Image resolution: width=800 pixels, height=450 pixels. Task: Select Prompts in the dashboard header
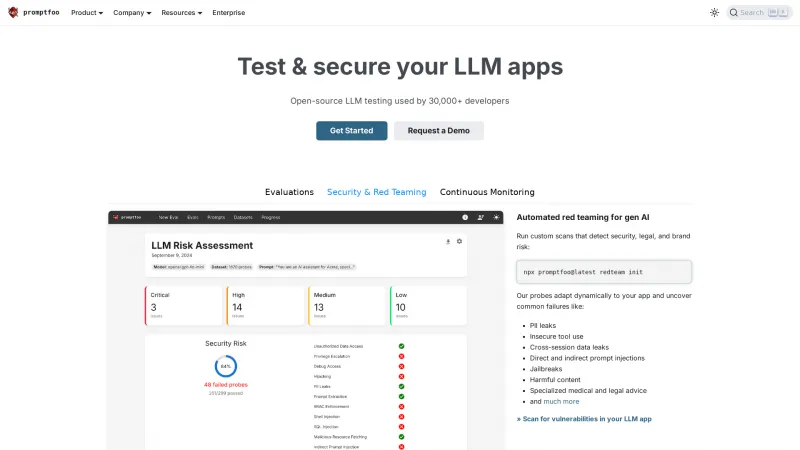pyautogui.click(x=216, y=217)
